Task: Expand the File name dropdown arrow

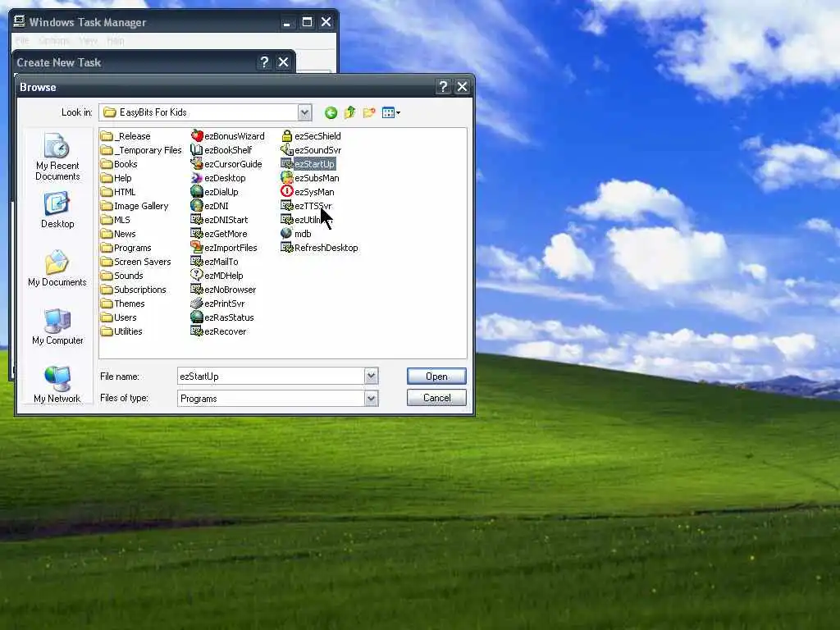Action: coord(372,376)
